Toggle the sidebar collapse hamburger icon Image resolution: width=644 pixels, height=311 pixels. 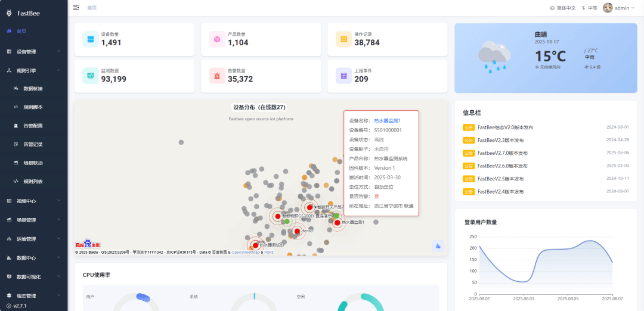(x=76, y=7)
